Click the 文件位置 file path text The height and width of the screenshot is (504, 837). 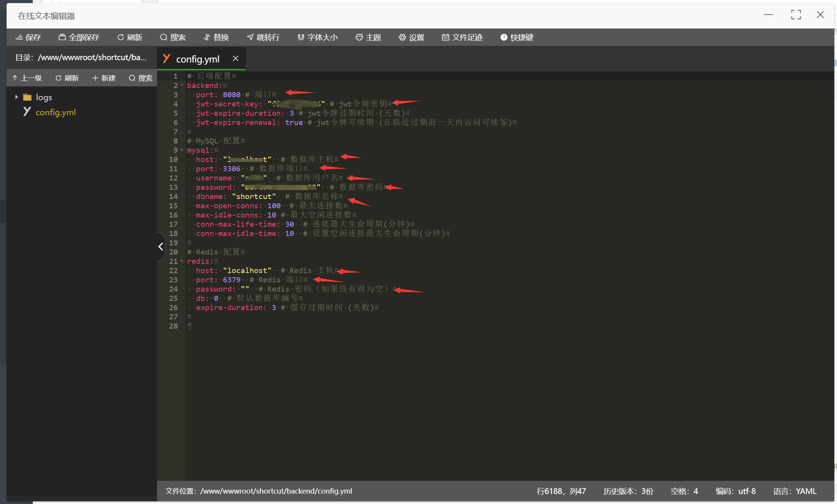point(259,491)
